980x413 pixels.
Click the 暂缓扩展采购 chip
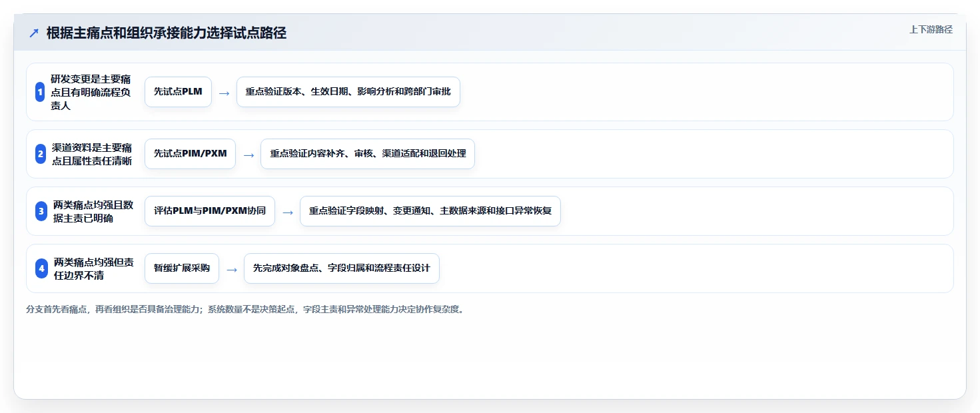(182, 268)
